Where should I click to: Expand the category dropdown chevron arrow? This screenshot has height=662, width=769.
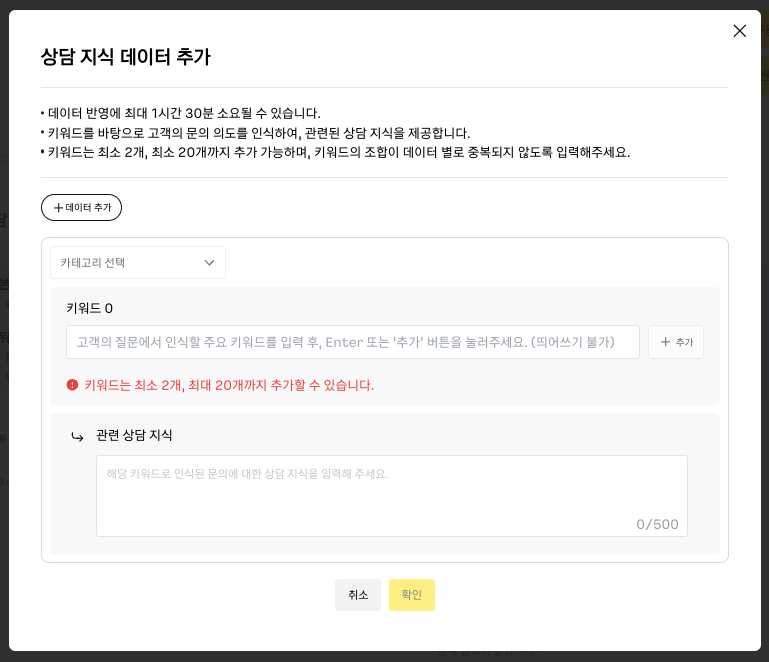(209, 263)
